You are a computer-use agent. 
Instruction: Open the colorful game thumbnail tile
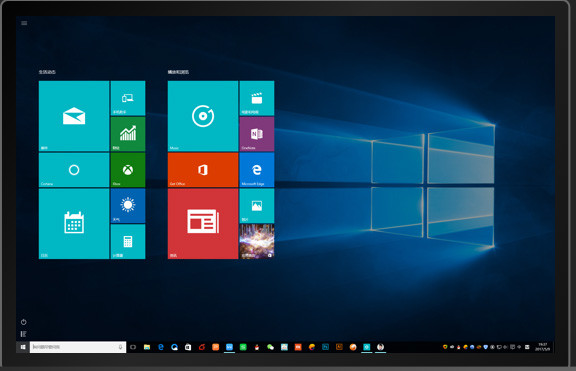(257, 242)
